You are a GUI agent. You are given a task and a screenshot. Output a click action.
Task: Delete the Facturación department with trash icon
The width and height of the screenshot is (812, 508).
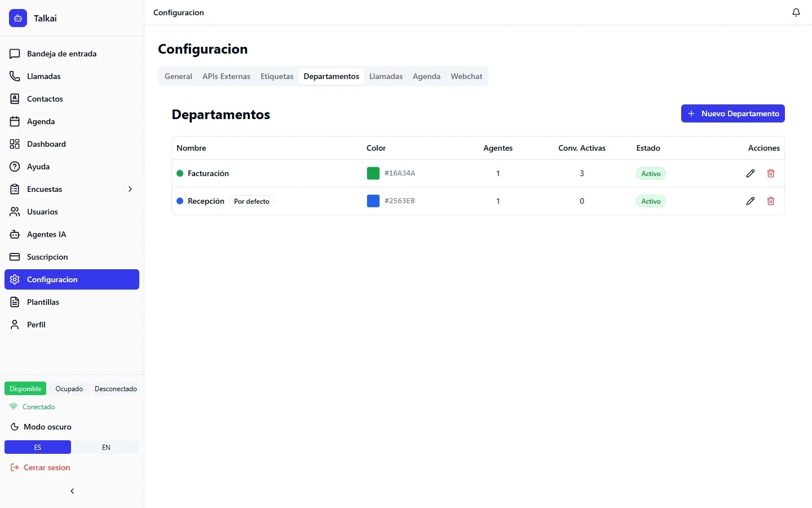pyautogui.click(x=771, y=173)
